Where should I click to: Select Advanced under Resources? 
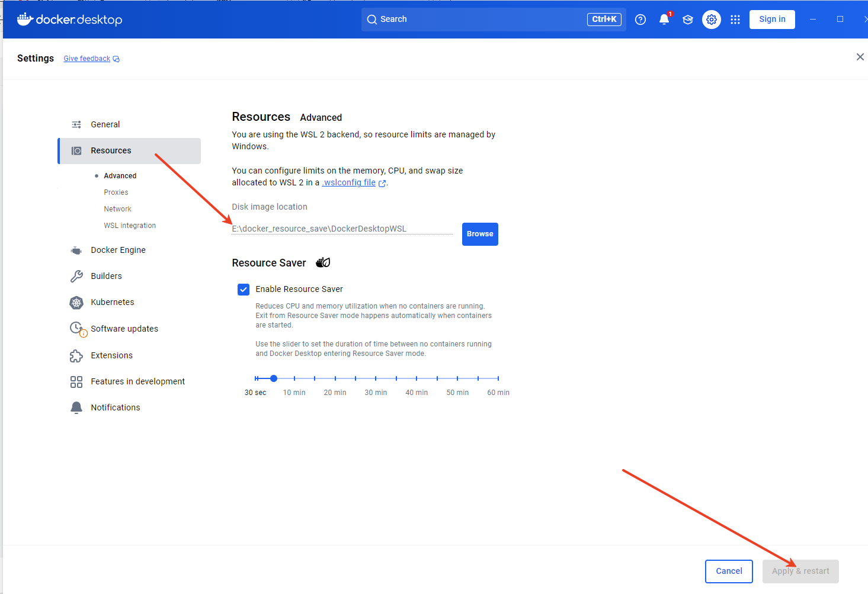[x=120, y=176]
